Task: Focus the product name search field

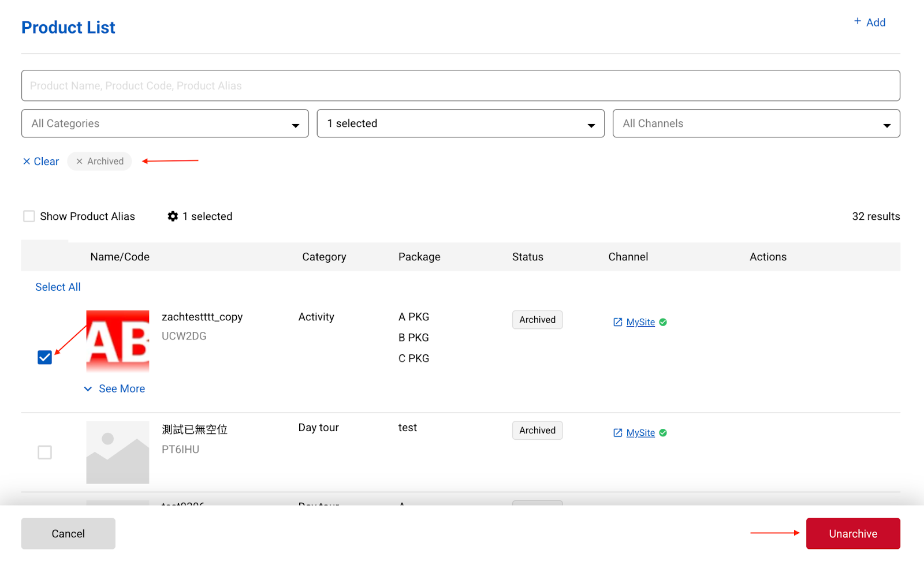Action: (461, 85)
